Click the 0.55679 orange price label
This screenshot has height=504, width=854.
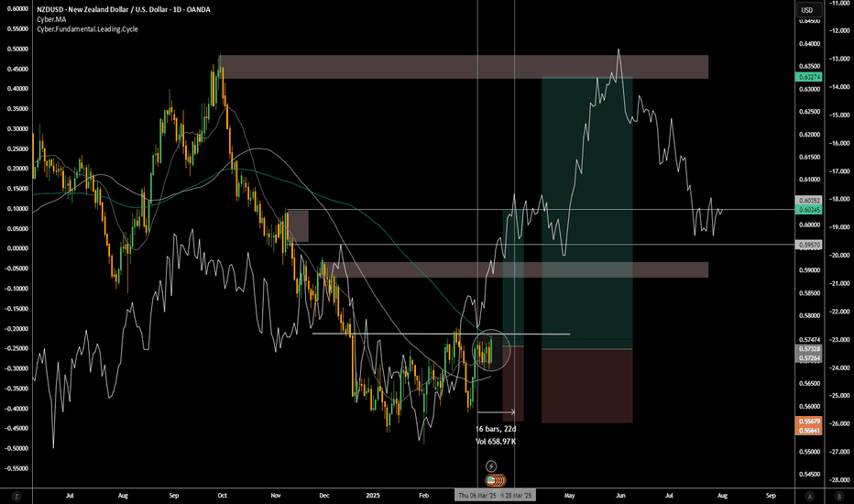click(x=809, y=422)
